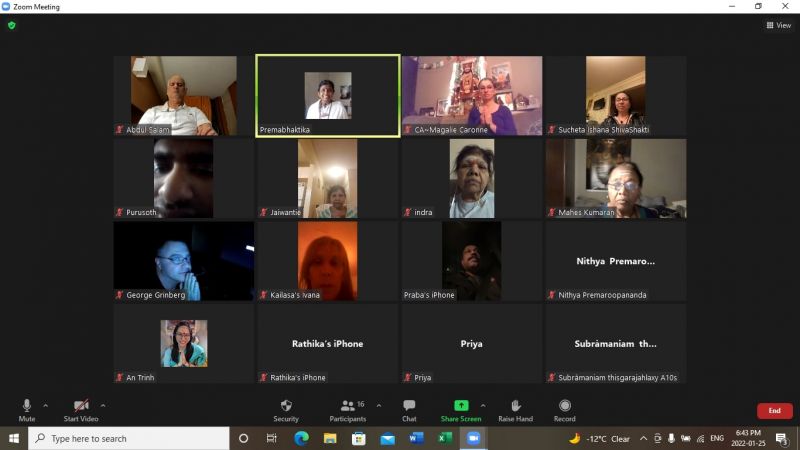
Task: Select Abdul Salam's video tile
Action: [184, 95]
